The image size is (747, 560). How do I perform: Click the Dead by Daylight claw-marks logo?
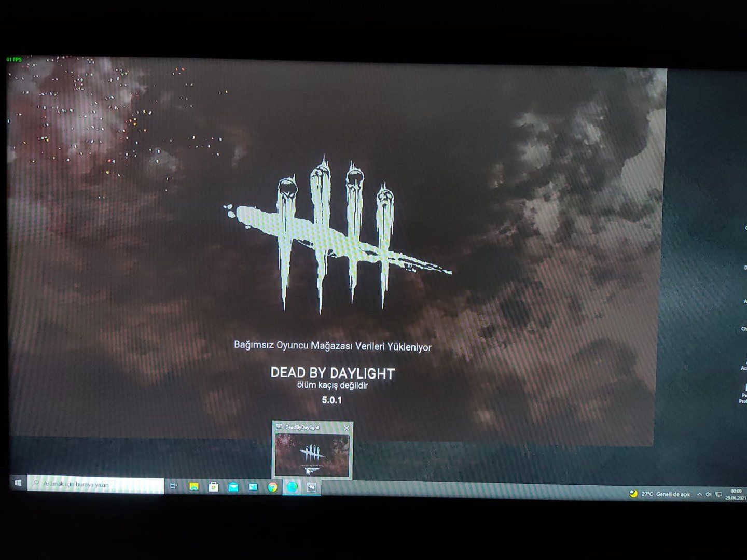click(337, 234)
